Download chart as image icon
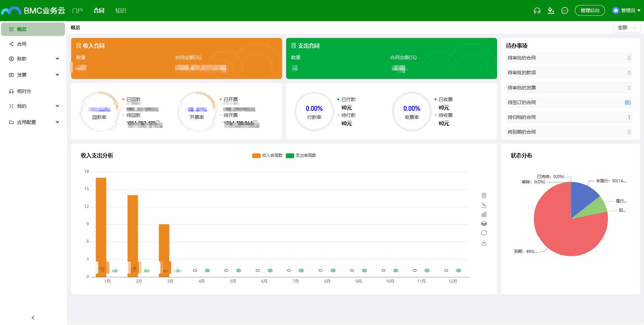Image resolution: width=644 pixels, height=325 pixels. [484, 242]
